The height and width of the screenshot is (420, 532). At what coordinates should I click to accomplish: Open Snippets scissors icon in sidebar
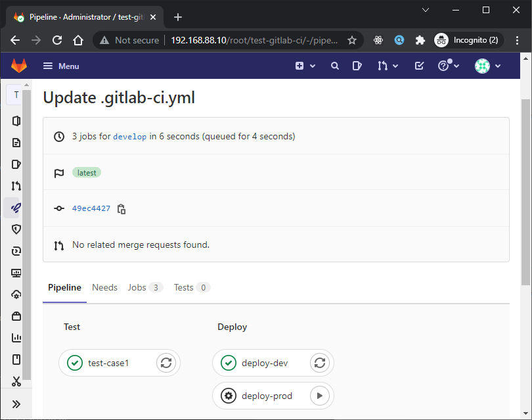coord(16,381)
